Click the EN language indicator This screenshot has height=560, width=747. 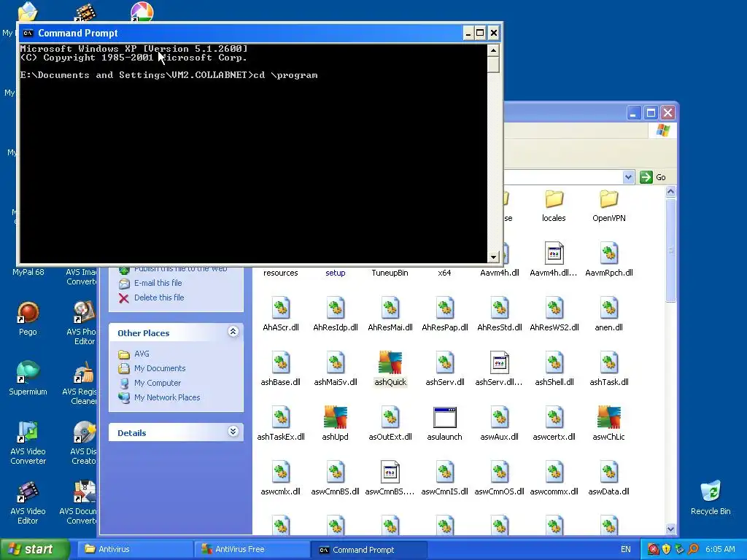(x=625, y=550)
